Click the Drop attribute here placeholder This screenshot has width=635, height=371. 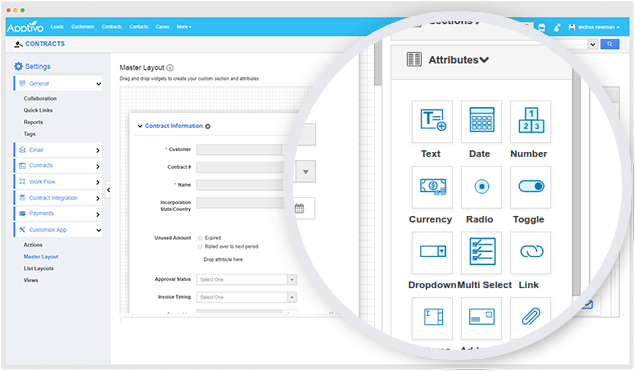click(x=223, y=260)
